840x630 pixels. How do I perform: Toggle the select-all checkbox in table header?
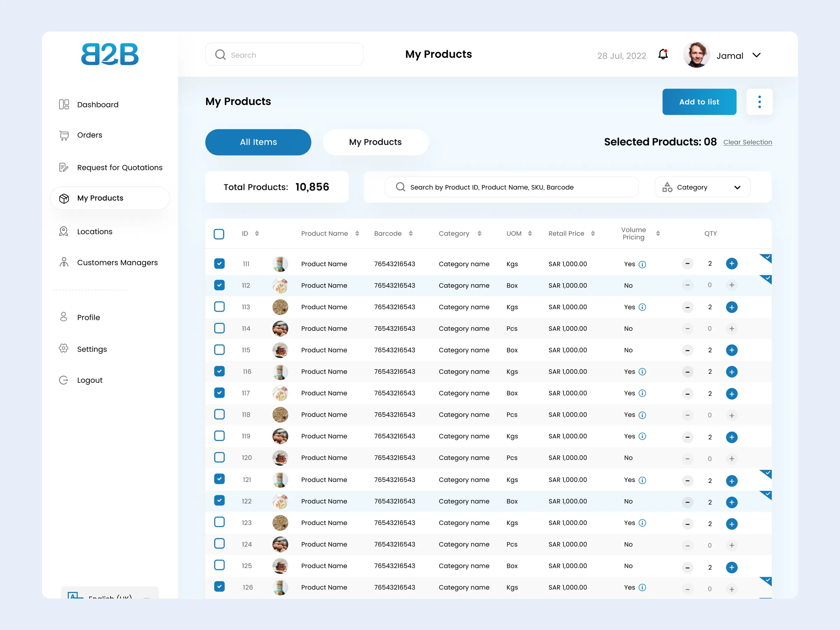219,233
